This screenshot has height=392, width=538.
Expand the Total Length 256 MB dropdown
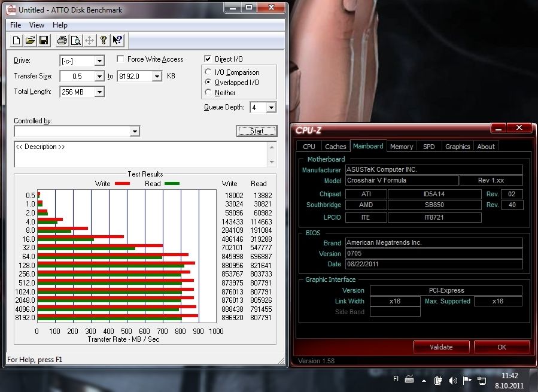(99, 92)
